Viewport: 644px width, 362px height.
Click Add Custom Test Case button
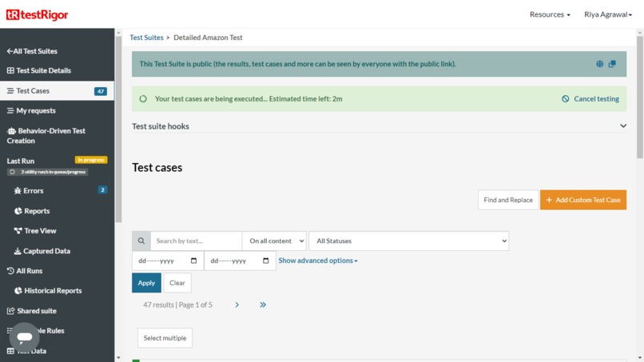click(x=583, y=200)
